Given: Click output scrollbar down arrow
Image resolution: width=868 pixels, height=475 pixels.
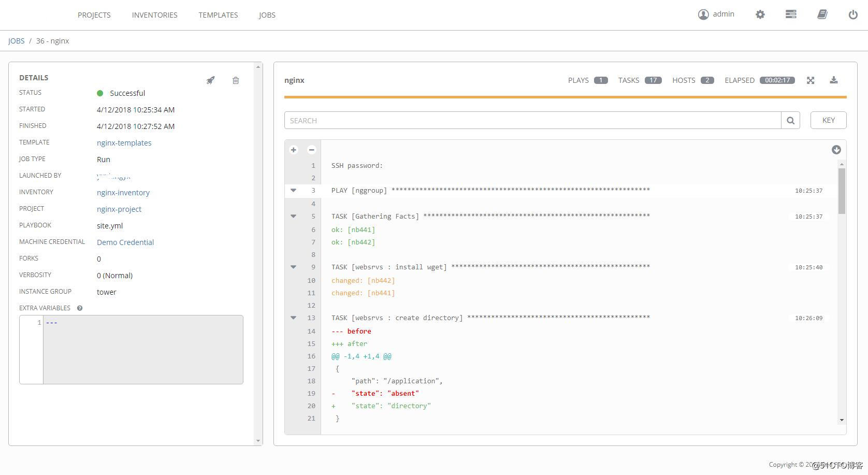Looking at the screenshot, I should pos(842,420).
